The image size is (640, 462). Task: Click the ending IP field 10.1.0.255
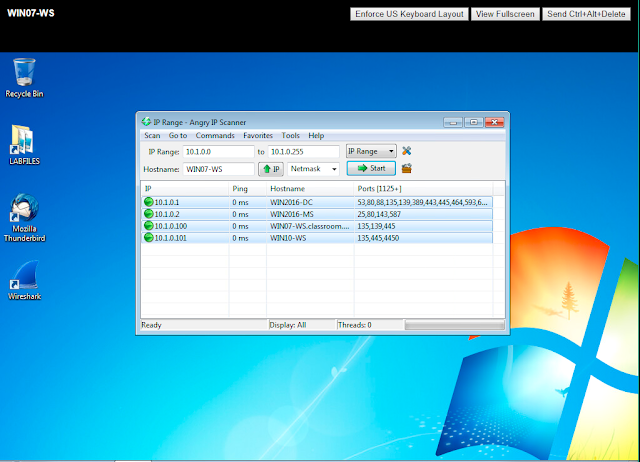pos(303,151)
